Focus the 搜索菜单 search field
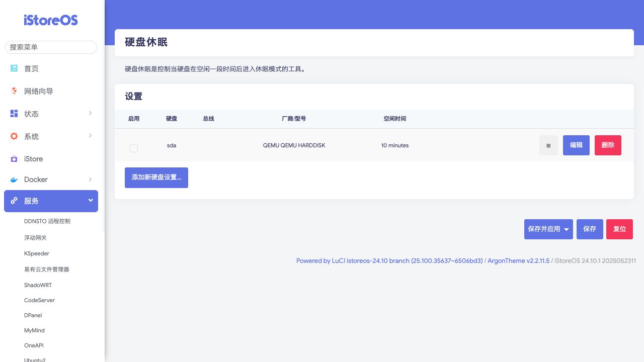 51,47
